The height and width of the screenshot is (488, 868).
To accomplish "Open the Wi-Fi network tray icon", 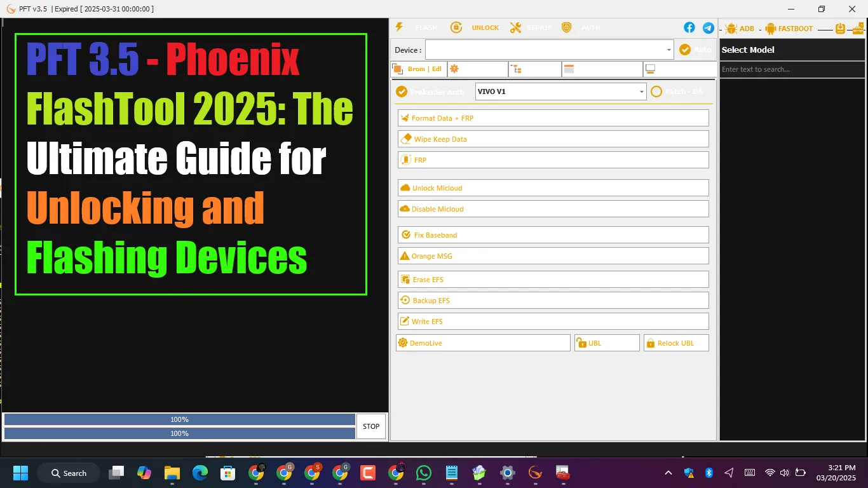I will tap(770, 473).
